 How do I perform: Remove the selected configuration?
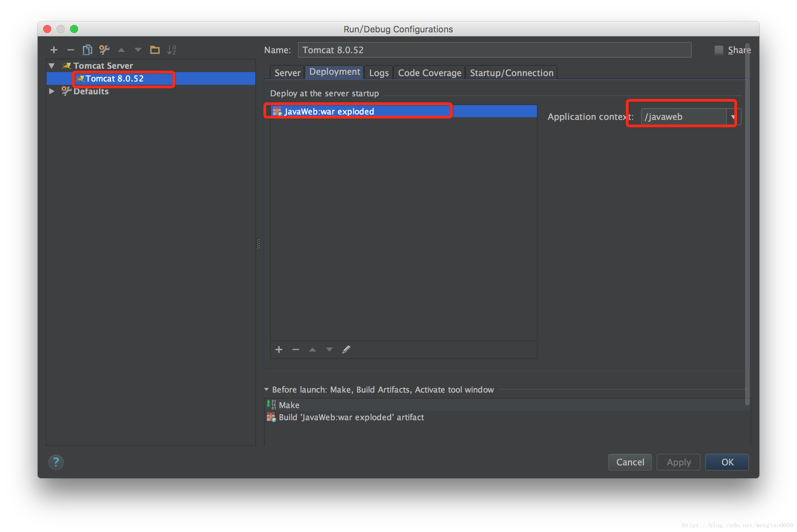point(71,50)
